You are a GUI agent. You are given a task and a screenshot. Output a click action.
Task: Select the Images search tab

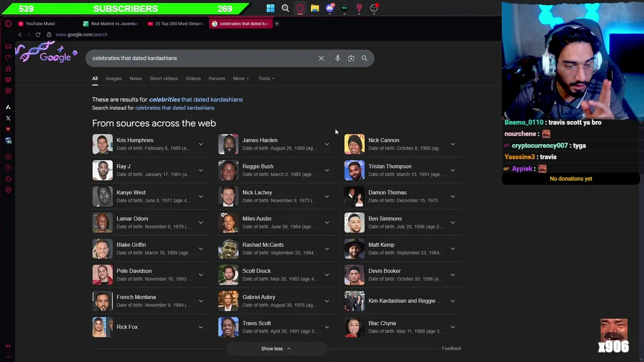point(114,78)
